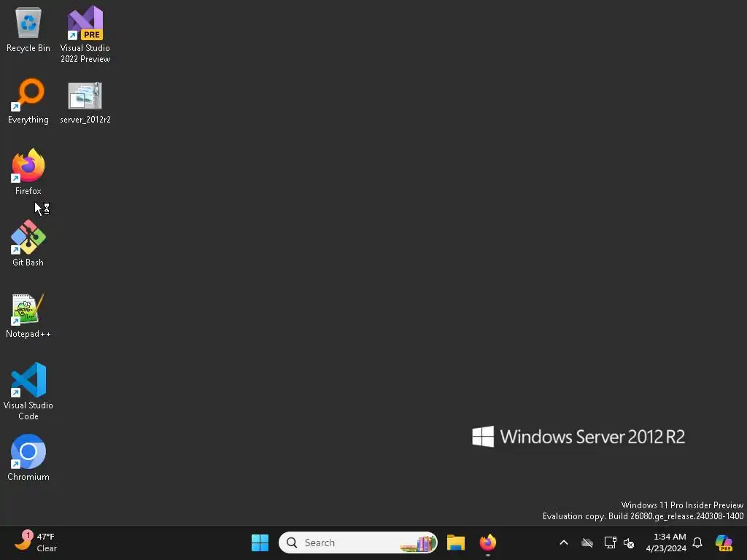Select the Recycle Bin desktop icon
Image resolution: width=747 pixels, height=560 pixels.
pyautogui.click(x=28, y=29)
